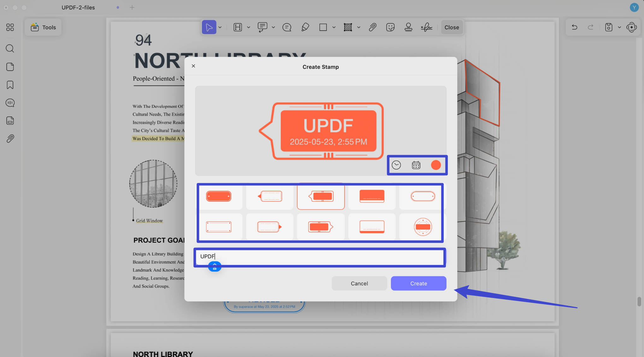Image resolution: width=644 pixels, height=357 pixels.
Task: Click Close in the annotation toolbar
Action: coord(452,27)
